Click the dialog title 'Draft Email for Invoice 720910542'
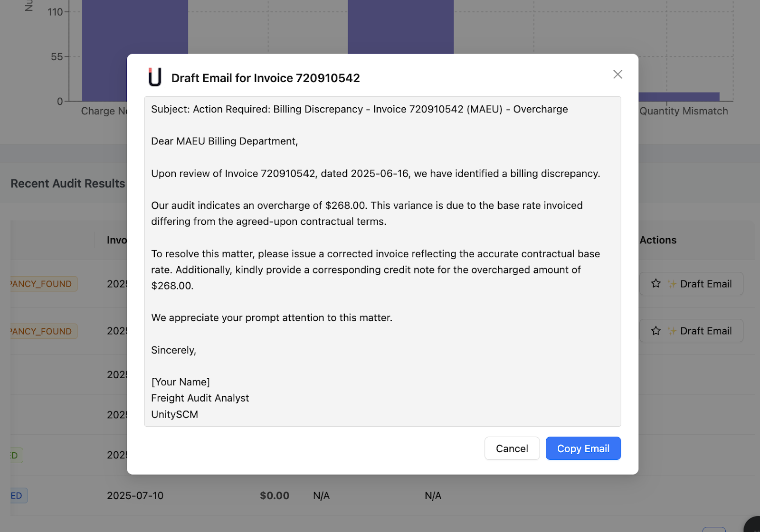The image size is (760, 532). [x=266, y=78]
